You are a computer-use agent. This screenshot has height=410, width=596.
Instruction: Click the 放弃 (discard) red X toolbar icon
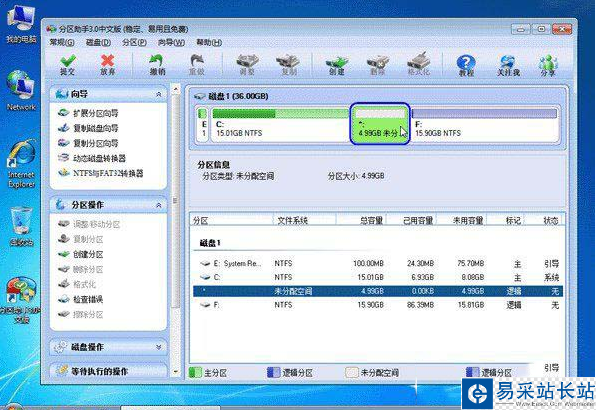(108, 64)
